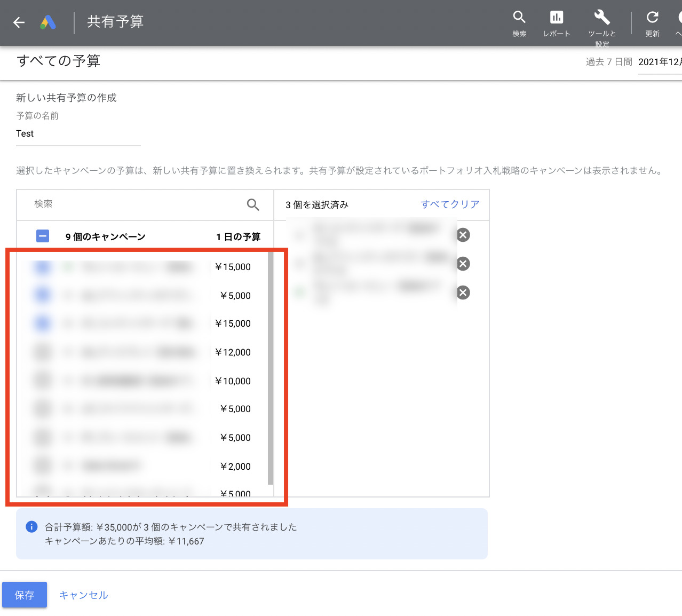This screenshot has width=682, height=616.
Task: Click inside the 検索 campaign search field
Action: point(107,204)
